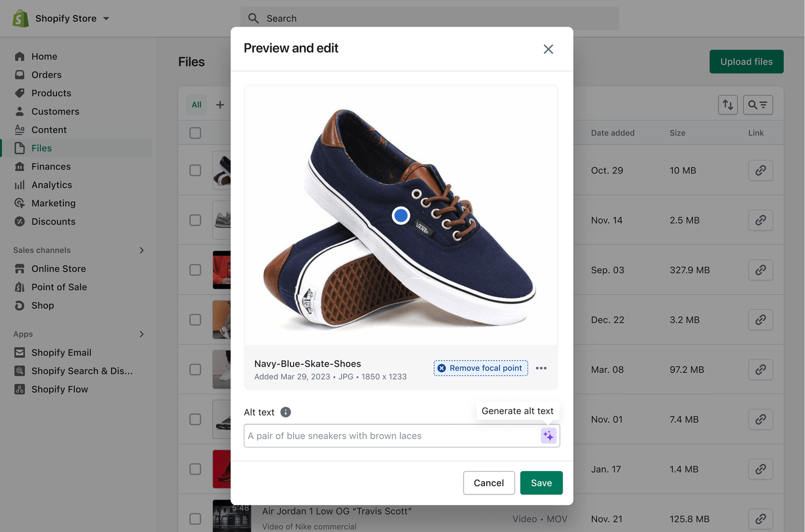Copy link for the 1.4 MB file
The image size is (805, 532).
(761, 469)
